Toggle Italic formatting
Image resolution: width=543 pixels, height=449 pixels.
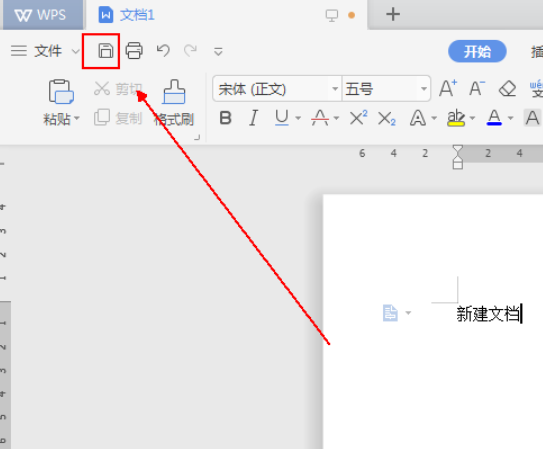click(254, 118)
